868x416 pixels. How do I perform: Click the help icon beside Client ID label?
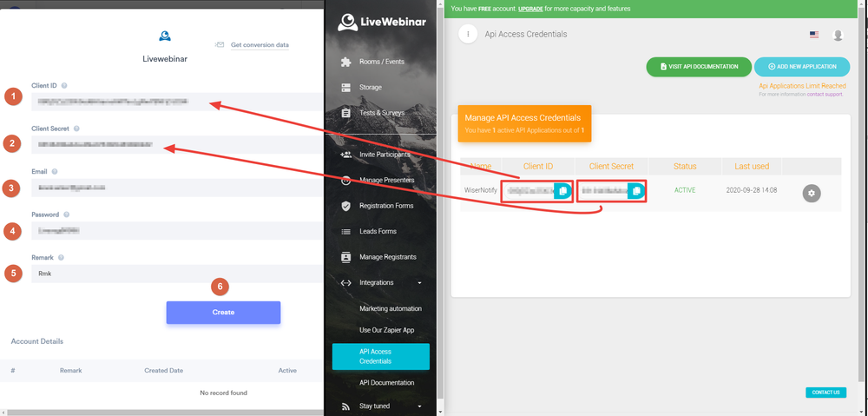tap(64, 86)
